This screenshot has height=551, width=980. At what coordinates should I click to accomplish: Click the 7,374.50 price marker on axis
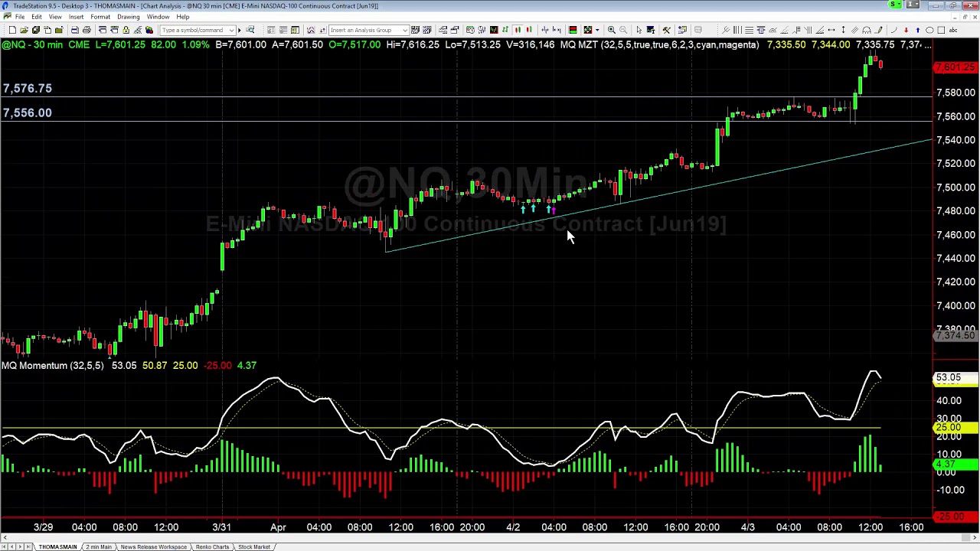[955, 335]
